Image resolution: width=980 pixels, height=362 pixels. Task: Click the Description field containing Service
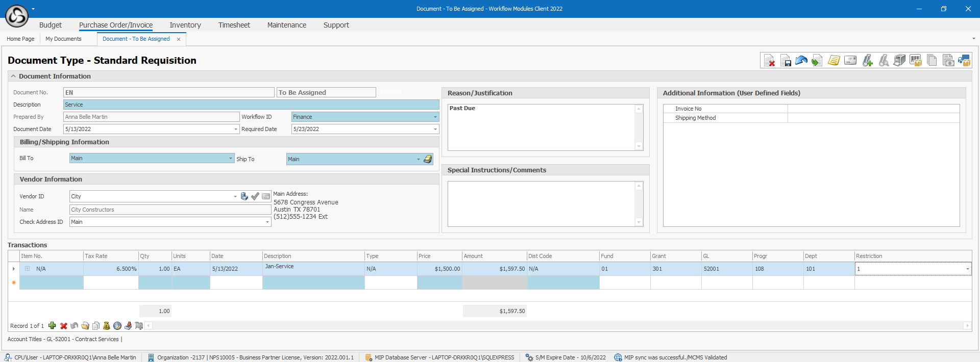[251, 105]
